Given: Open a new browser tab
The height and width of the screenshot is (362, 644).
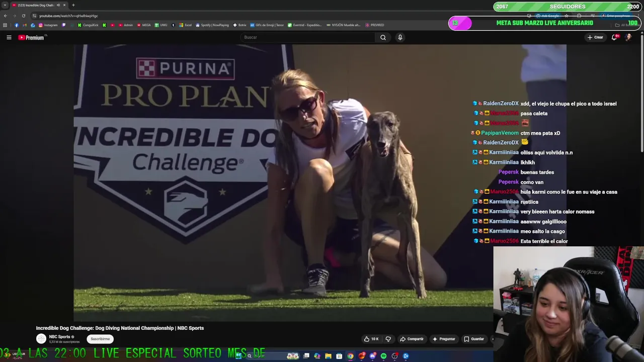Looking at the screenshot, I should click(73, 5).
